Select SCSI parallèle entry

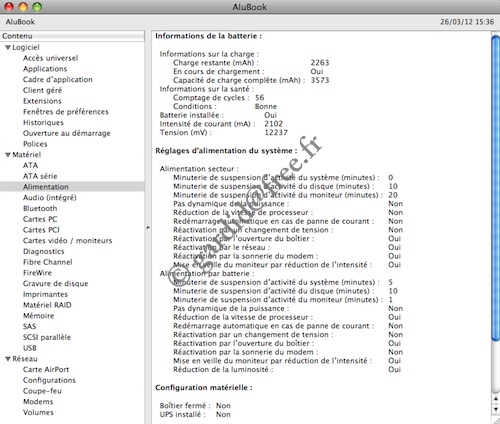47,337
